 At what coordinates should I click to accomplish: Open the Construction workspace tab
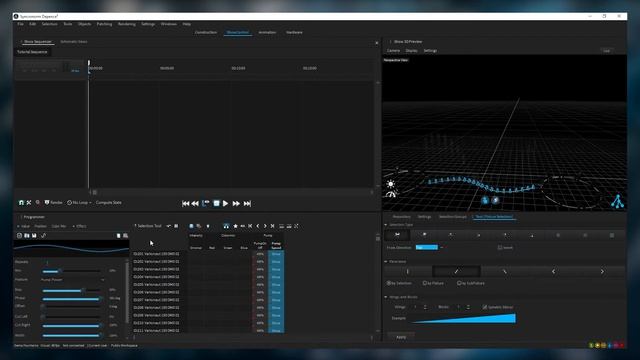206,32
